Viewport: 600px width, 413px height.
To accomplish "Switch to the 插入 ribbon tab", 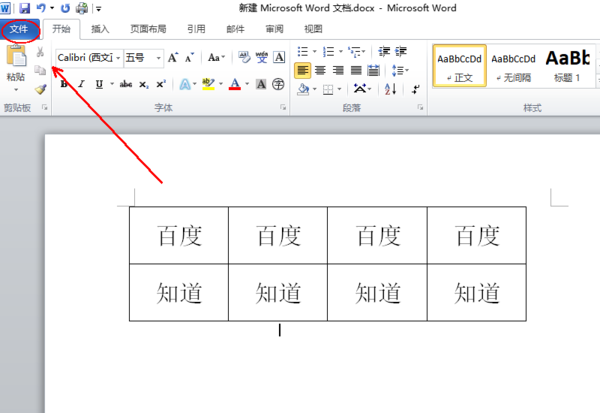I will point(100,29).
